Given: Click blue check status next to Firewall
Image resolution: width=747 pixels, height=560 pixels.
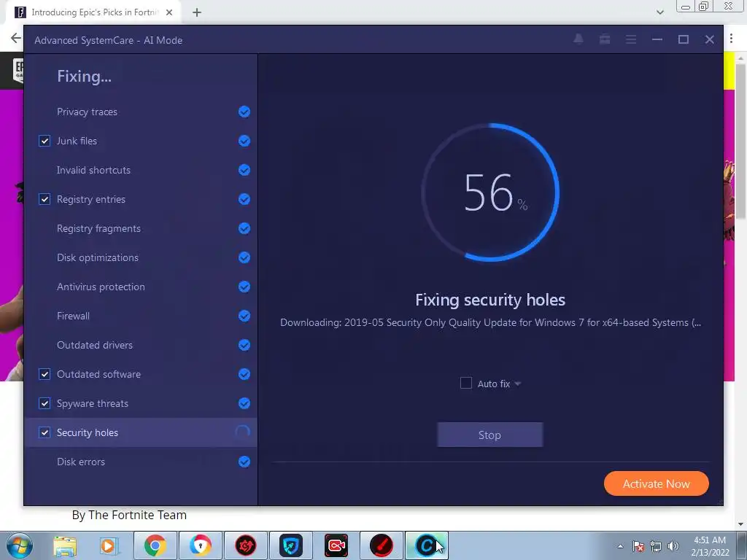Looking at the screenshot, I should click(x=244, y=316).
